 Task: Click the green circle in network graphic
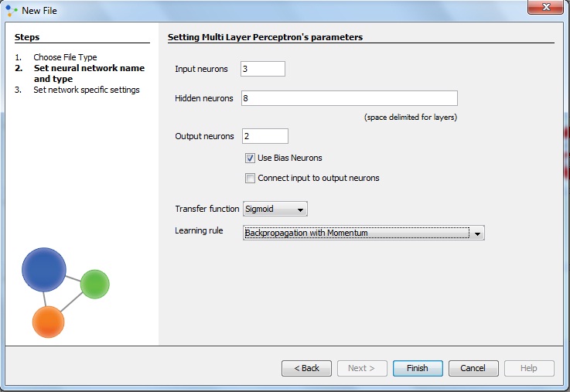(x=95, y=284)
